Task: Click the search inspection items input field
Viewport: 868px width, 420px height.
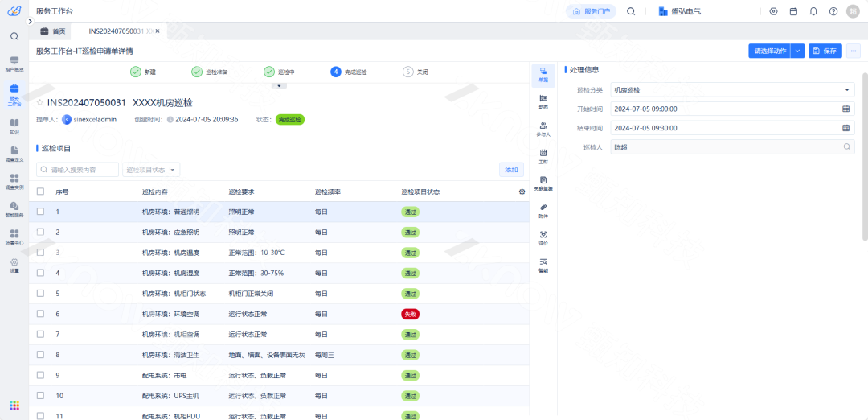Action: pyautogui.click(x=78, y=170)
